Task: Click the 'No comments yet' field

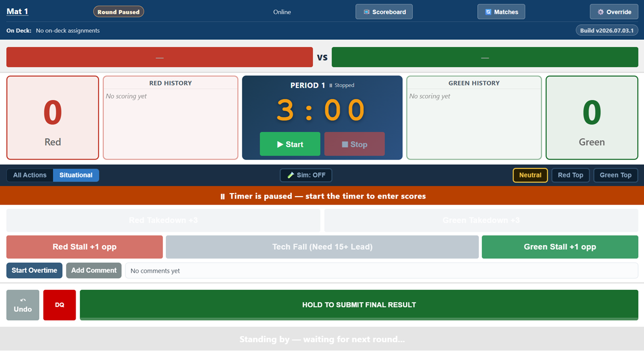Action: pos(381,271)
